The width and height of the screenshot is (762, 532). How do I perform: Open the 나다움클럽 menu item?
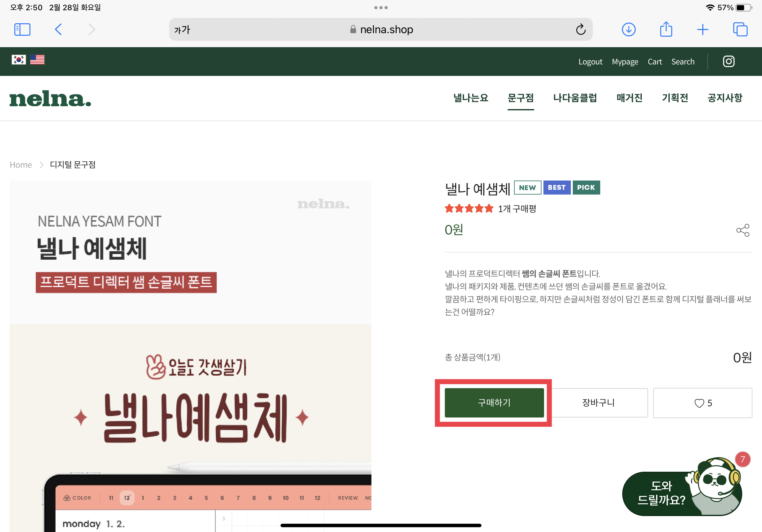[x=575, y=98]
